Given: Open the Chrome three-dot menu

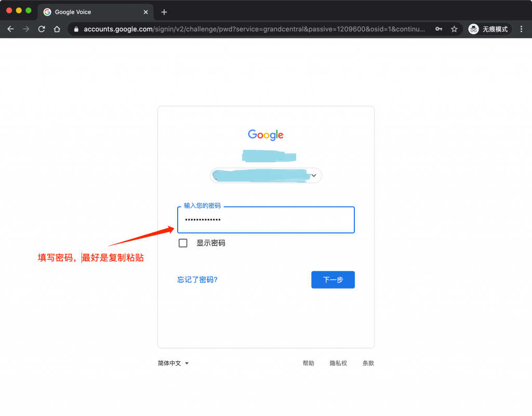Looking at the screenshot, I should tap(522, 29).
